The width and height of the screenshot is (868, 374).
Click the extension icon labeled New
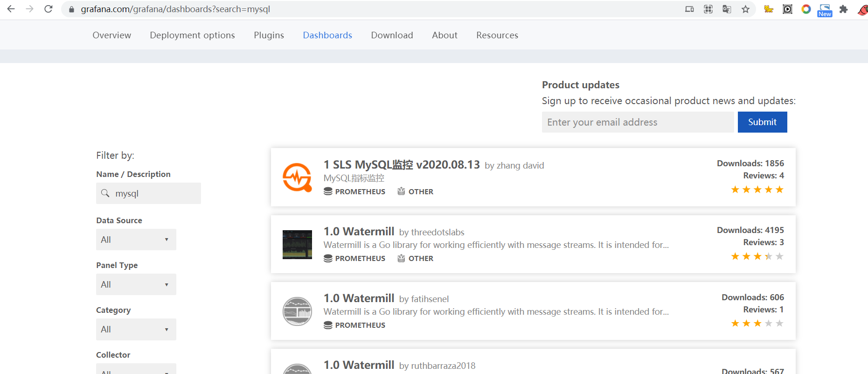pos(825,10)
